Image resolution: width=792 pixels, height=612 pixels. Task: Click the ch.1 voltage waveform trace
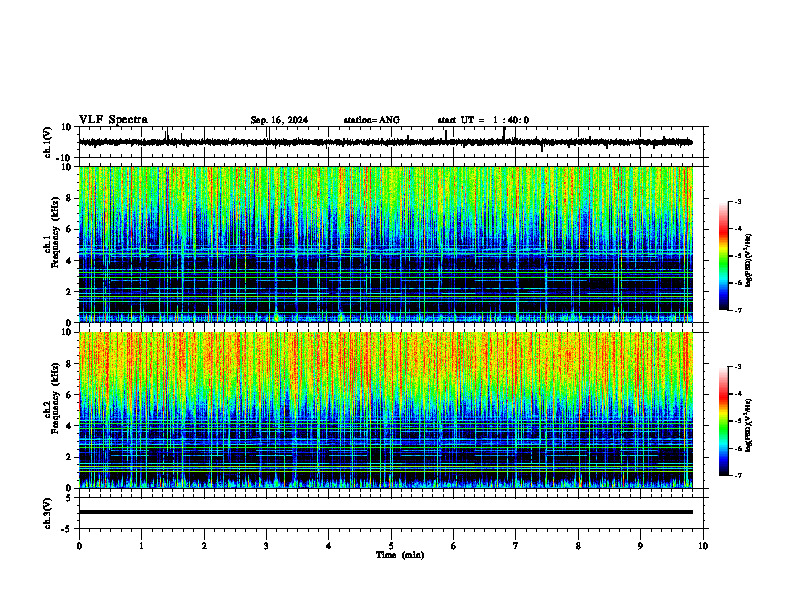tap(385, 142)
